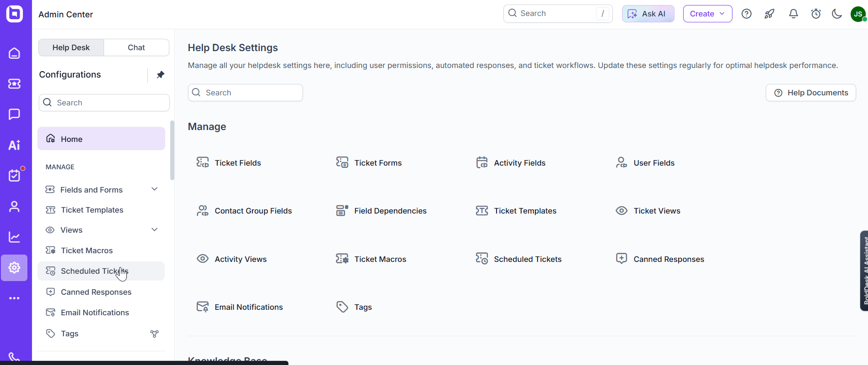The image size is (868, 365).
Task: Switch to the Chat tab
Action: 136,47
